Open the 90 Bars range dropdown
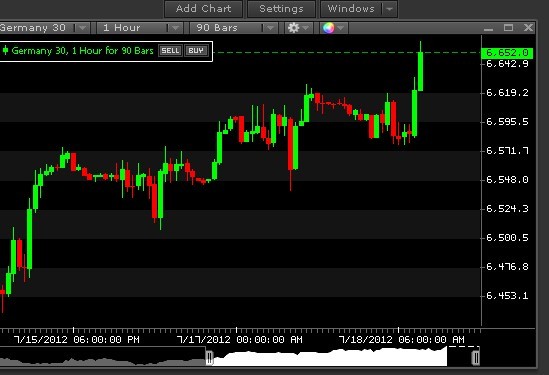Screen dimensions: 549x375 pos(234,28)
